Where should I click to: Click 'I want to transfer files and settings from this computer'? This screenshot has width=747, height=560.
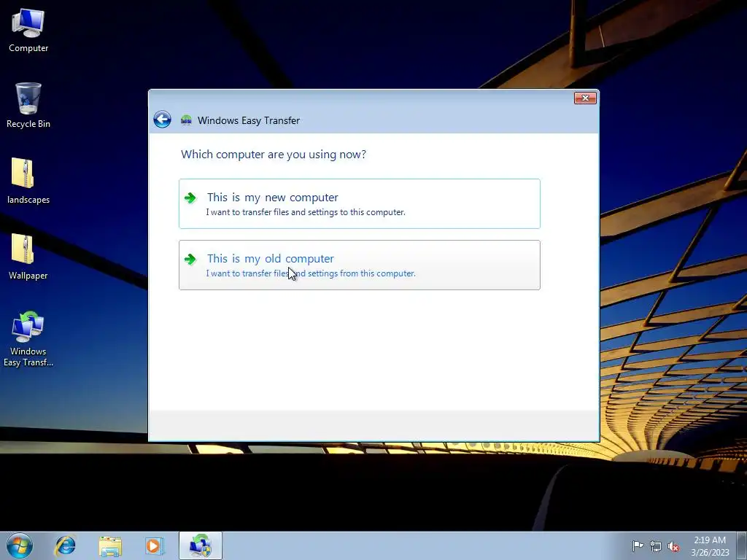coord(311,273)
